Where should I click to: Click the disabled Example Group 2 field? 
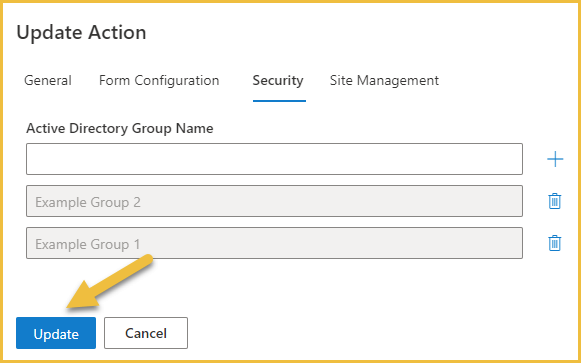click(x=274, y=201)
